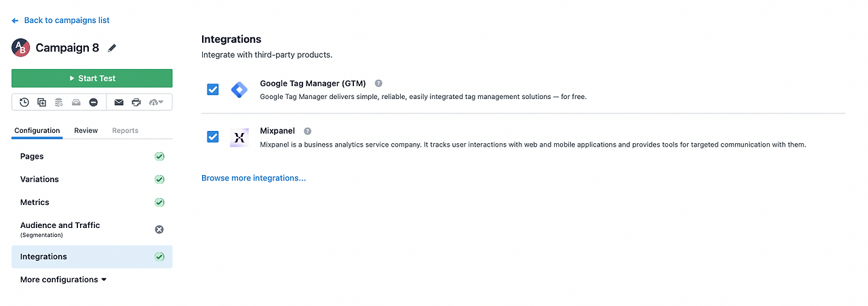Screen dimensions: 868x306
Task: Click the email envelope icon
Action: (x=119, y=102)
